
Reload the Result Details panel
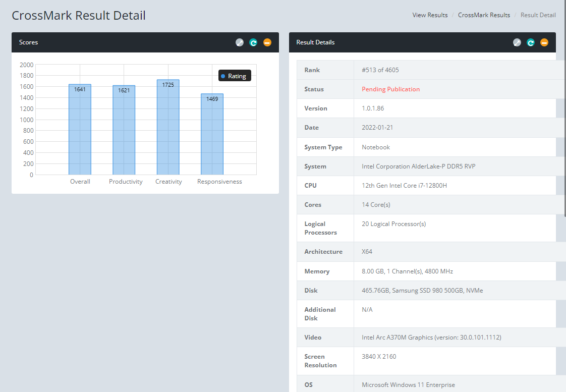531,42
